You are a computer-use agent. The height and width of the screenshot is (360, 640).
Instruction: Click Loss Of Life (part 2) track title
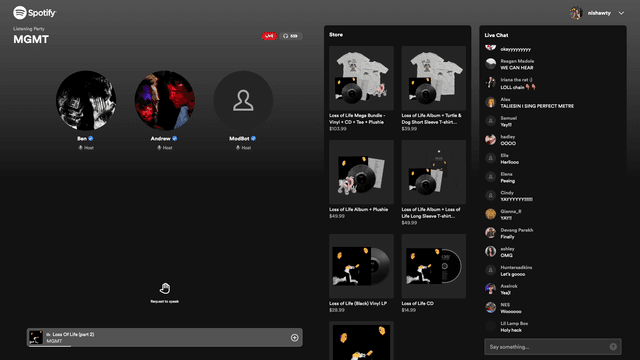point(73,334)
